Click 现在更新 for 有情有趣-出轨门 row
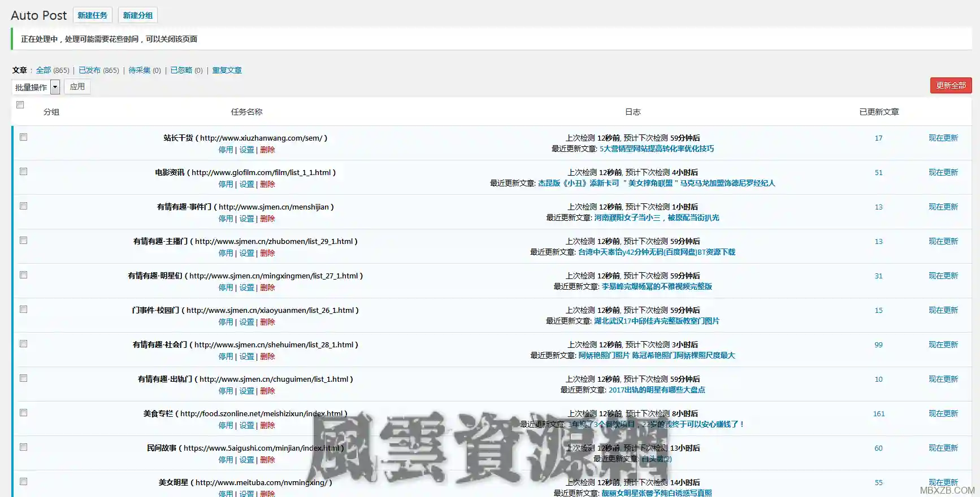 click(943, 379)
